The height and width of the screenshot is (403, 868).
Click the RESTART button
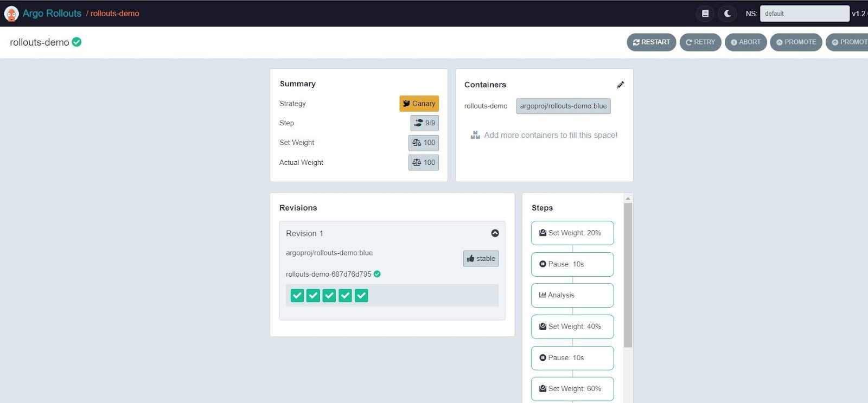click(652, 42)
